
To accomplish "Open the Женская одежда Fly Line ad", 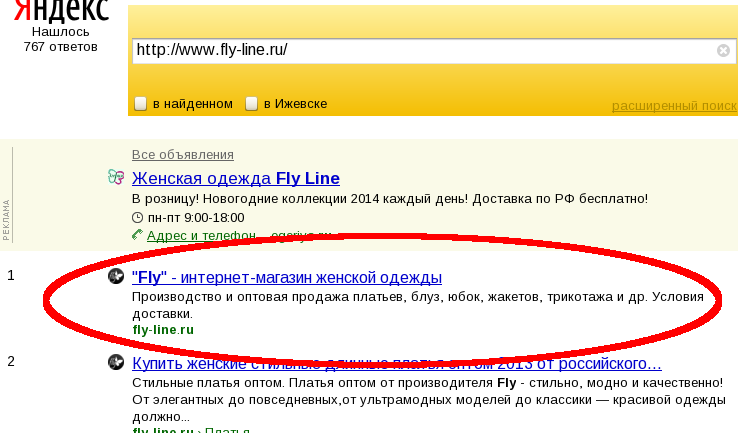I will pyautogui.click(x=236, y=178).
